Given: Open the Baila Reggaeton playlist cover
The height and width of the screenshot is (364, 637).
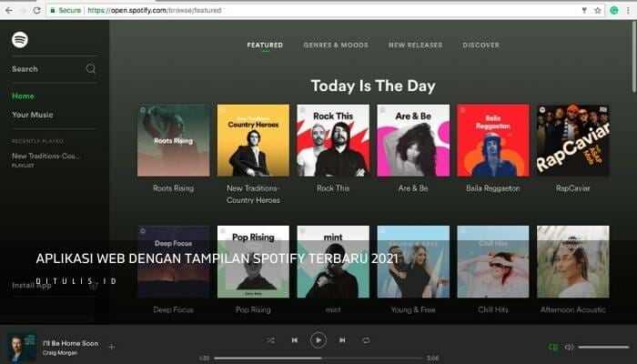Looking at the screenshot, I should point(493,140).
